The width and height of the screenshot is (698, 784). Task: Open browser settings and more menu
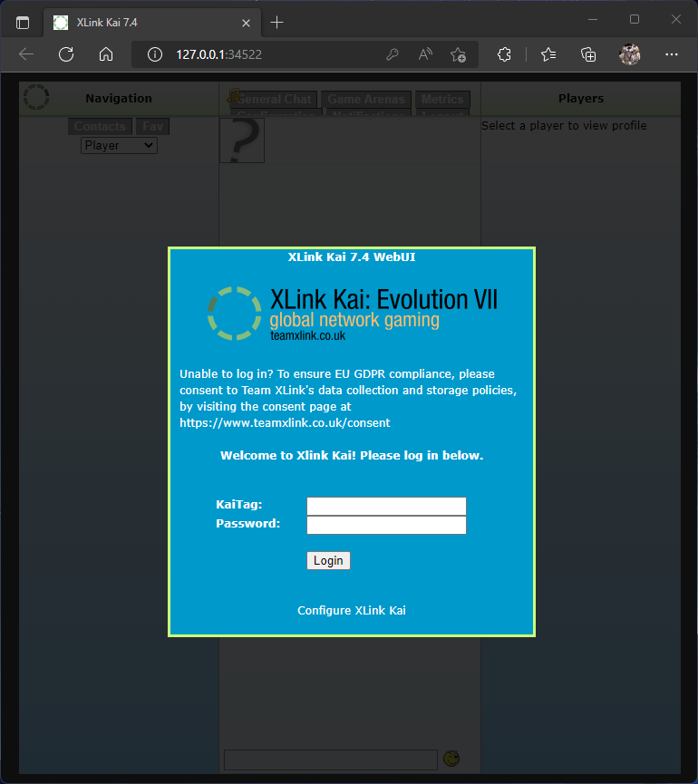[x=672, y=54]
